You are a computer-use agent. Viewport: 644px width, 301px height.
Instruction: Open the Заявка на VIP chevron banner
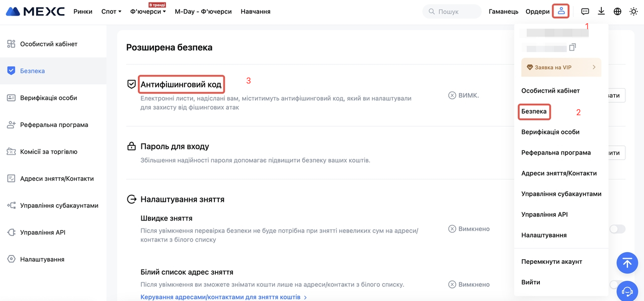pyautogui.click(x=561, y=67)
